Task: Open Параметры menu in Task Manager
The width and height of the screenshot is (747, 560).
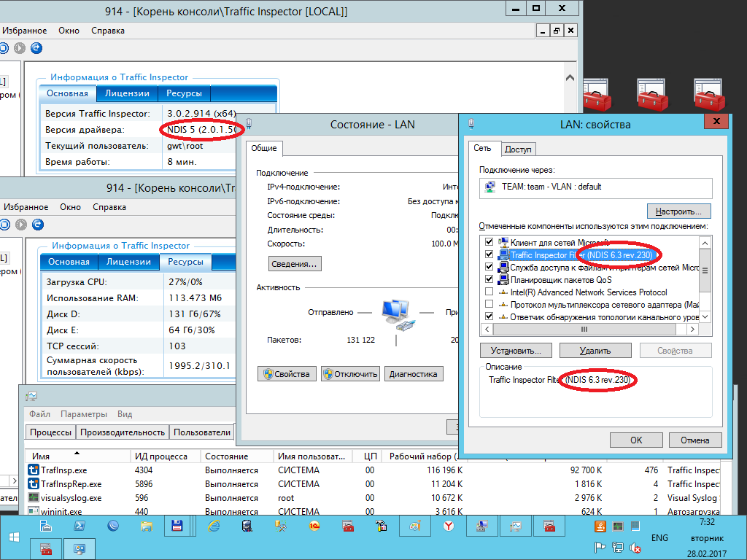Action: click(x=84, y=414)
